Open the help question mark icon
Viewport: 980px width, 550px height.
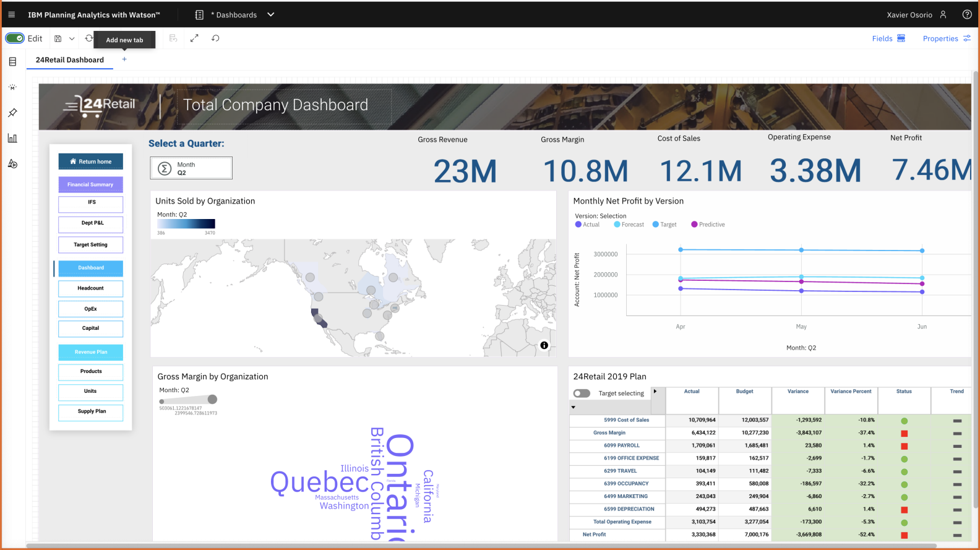(967, 15)
